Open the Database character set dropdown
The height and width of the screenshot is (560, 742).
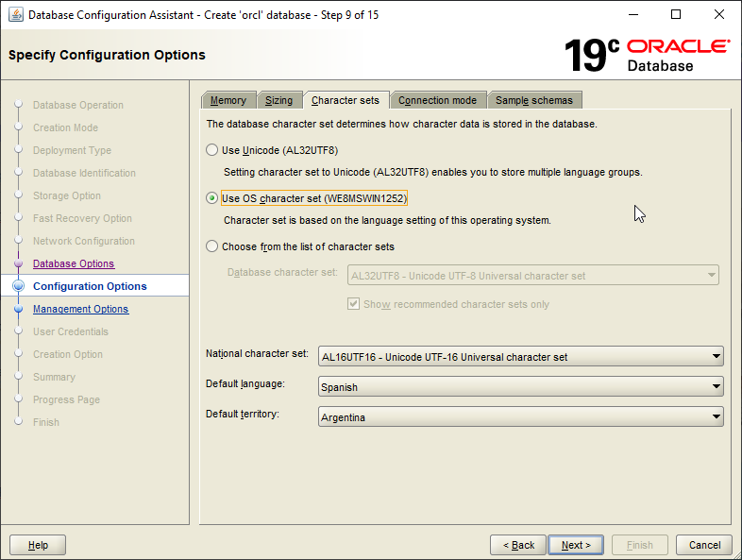532,276
